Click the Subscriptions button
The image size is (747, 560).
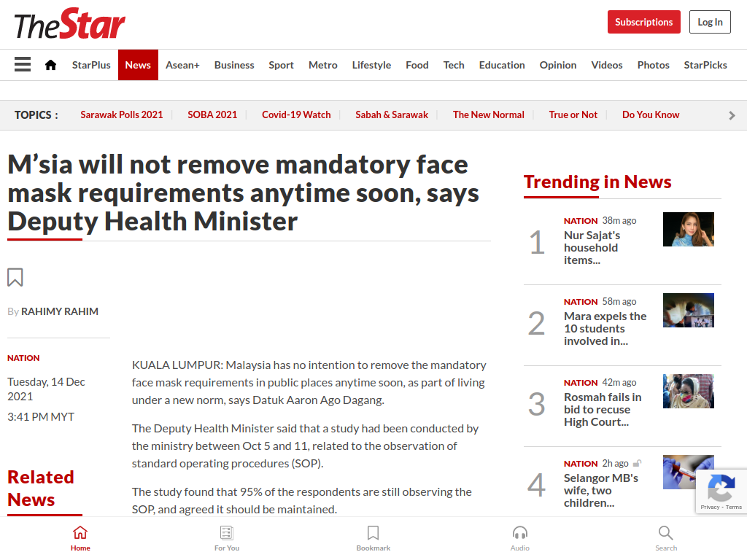pos(643,22)
